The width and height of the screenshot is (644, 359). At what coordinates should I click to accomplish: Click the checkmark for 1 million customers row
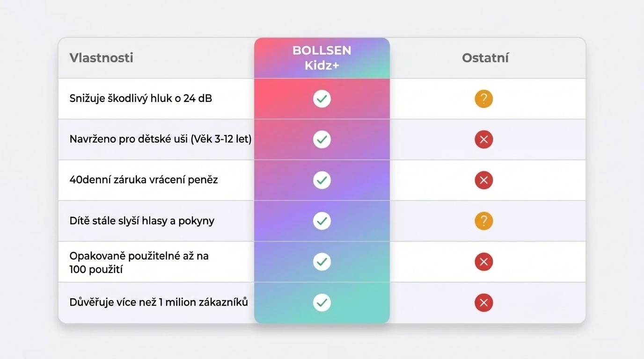pos(322,302)
